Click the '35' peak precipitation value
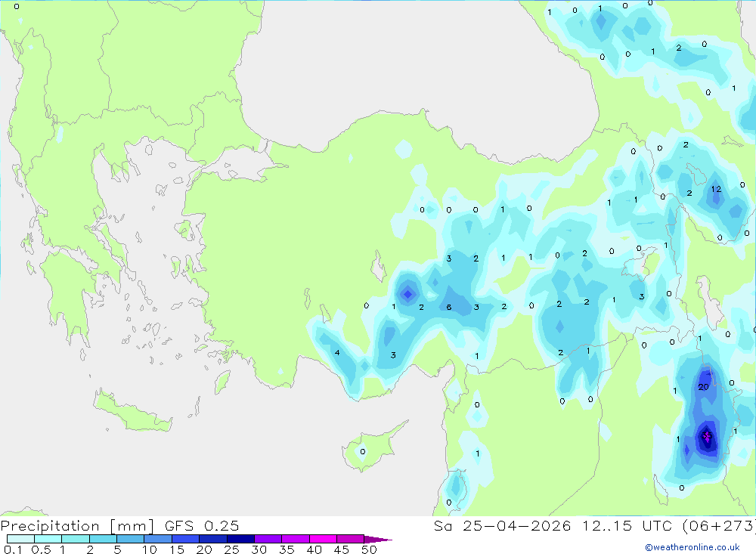This screenshot has width=756, height=554. click(x=707, y=436)
